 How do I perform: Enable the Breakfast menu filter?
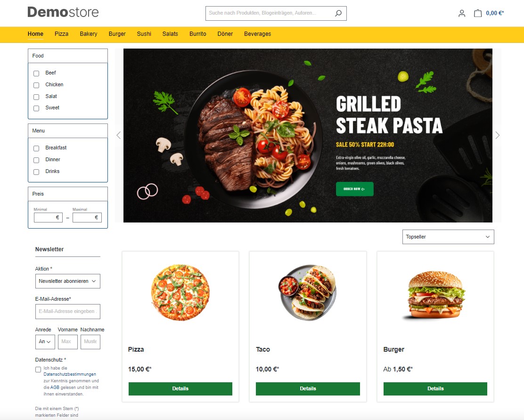pos(36,148)
